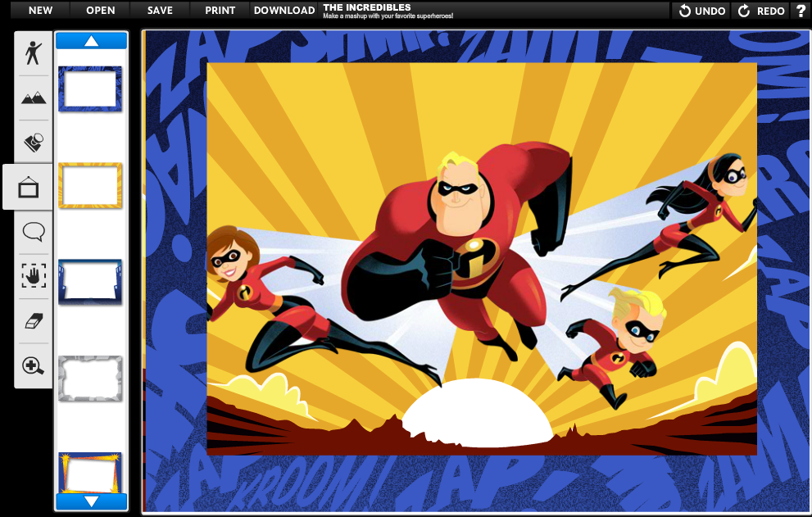Show more frames with down arrow
This screenshot has height=517, width=812.
tap(91, 501)
